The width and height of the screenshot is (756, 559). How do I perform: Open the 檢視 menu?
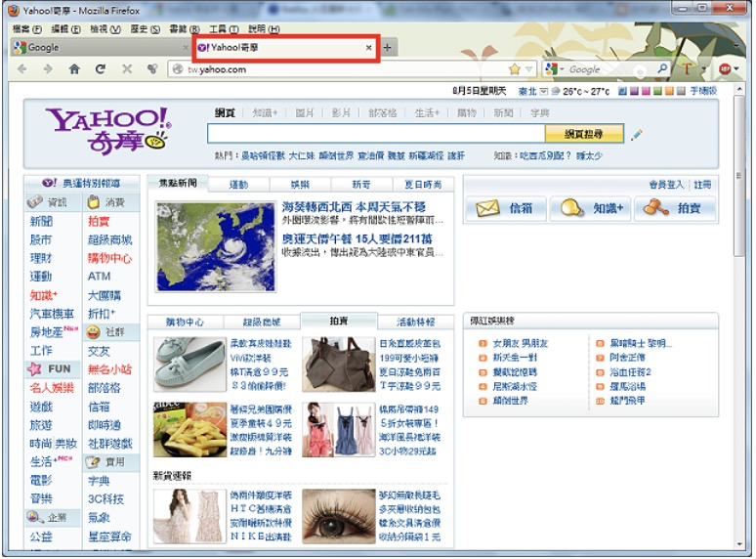pyautogui.click(x=105, y=29)
